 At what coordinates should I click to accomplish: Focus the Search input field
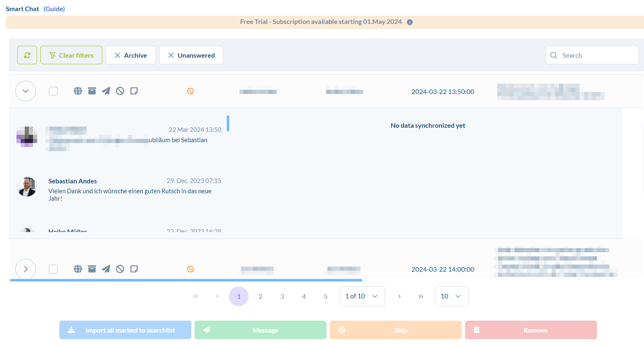[592, 55]
